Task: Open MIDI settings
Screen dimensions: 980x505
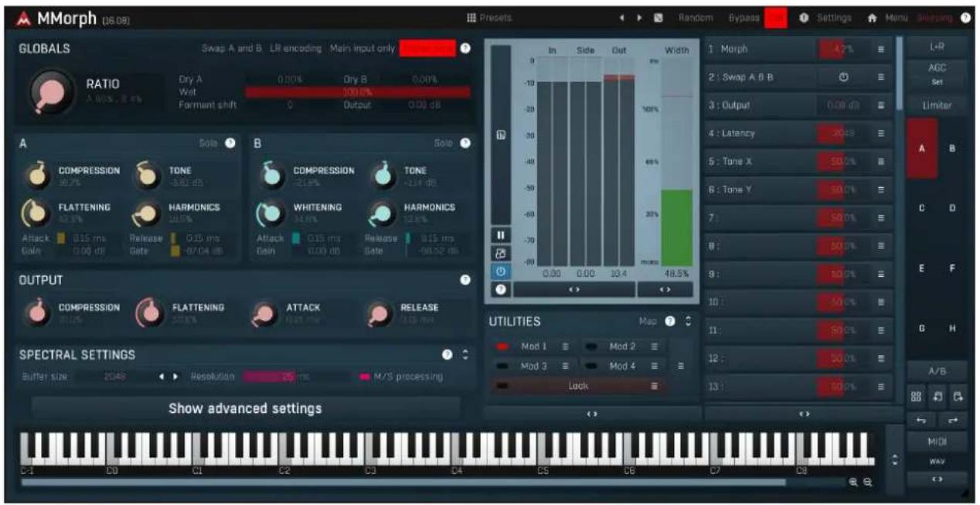Action: 937,441
